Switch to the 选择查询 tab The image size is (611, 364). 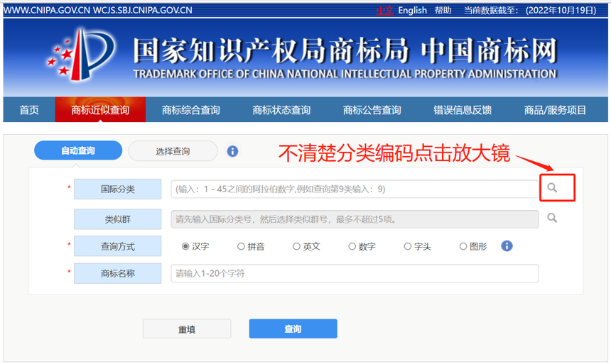tap(173, 151)
